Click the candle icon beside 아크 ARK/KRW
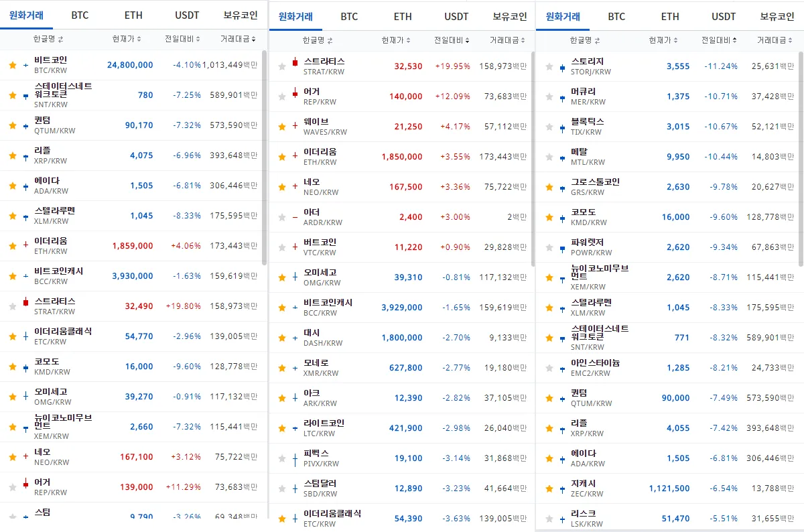 click(x=295, y=398)
